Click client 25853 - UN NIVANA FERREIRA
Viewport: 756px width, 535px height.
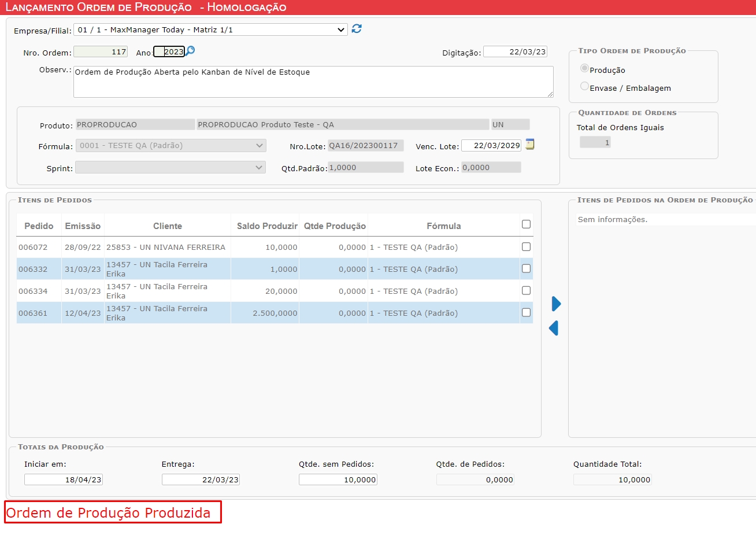click(166, 247)
